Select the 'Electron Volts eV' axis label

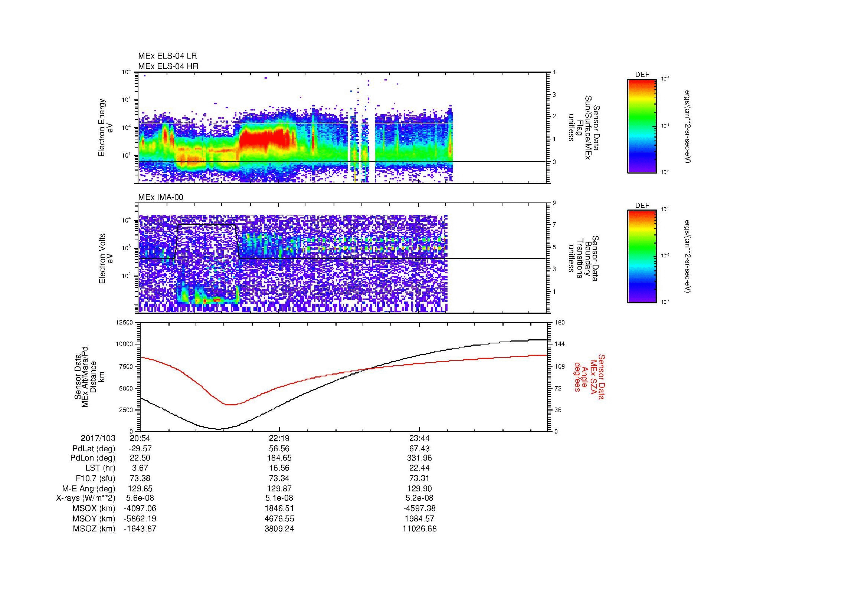click(x=106, y=258)
